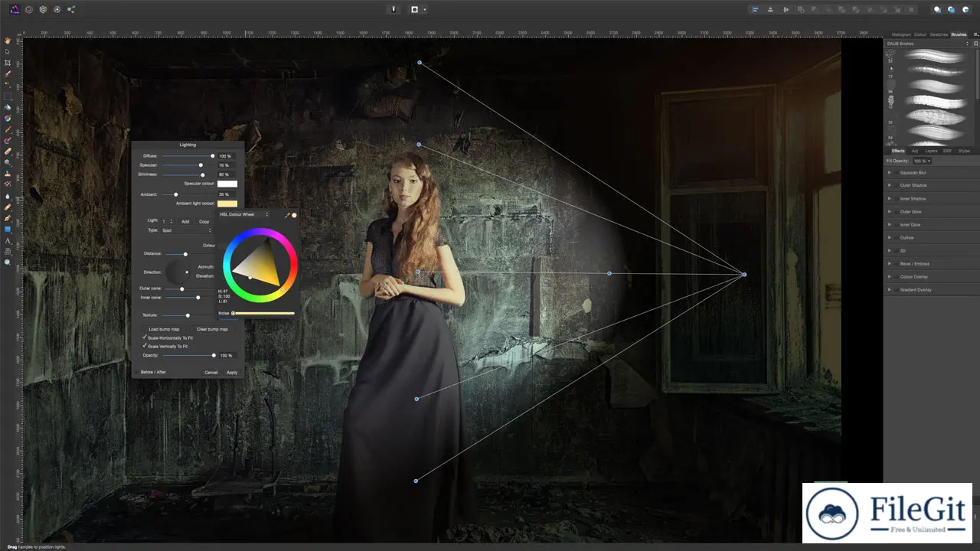This screenshot has width=980, height=551.
Task: Enable the Outline effect checkbox
Action: point(896,237)
